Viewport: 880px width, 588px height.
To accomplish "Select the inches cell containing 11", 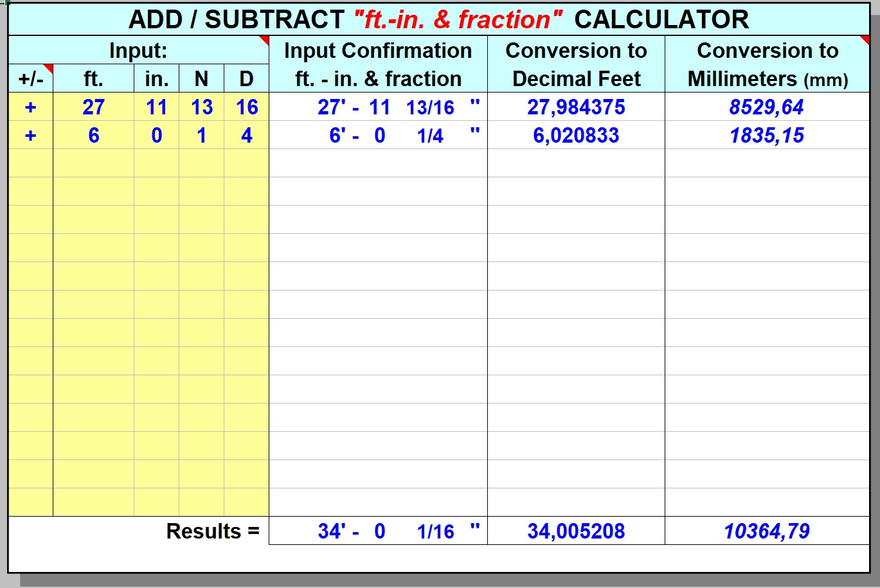I will pyautogui.click(x=156, y=107).
